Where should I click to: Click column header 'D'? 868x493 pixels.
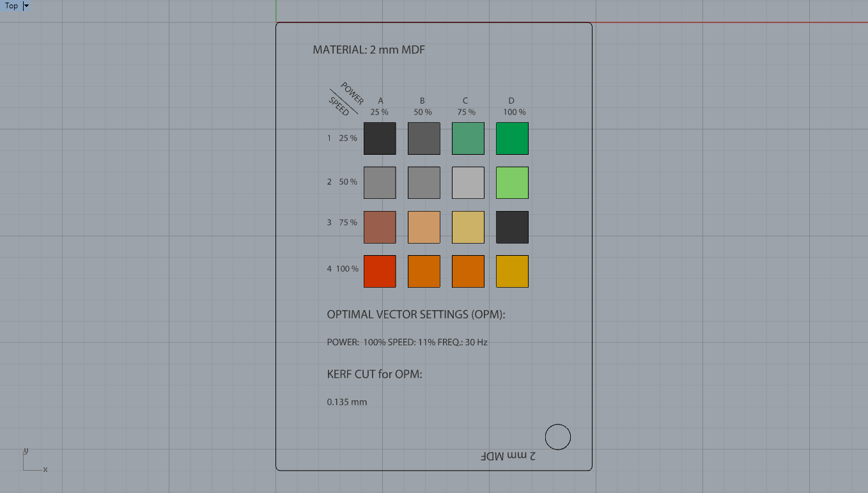pyautogui.click(x=511, y=100)
